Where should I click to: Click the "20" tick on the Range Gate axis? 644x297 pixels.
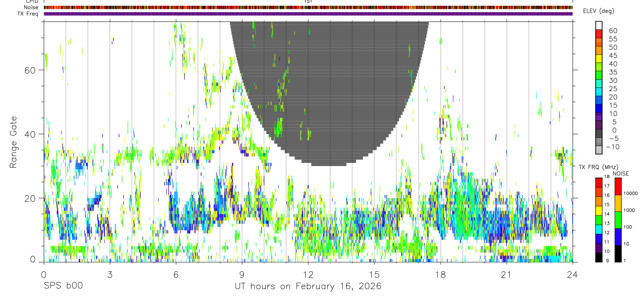click(31, 198)
